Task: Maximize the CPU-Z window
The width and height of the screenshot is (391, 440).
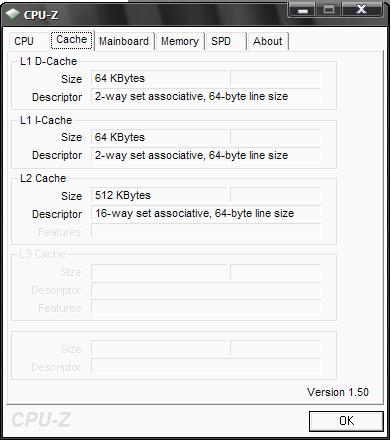Action: pyautogui.click(x=329, y=10)
